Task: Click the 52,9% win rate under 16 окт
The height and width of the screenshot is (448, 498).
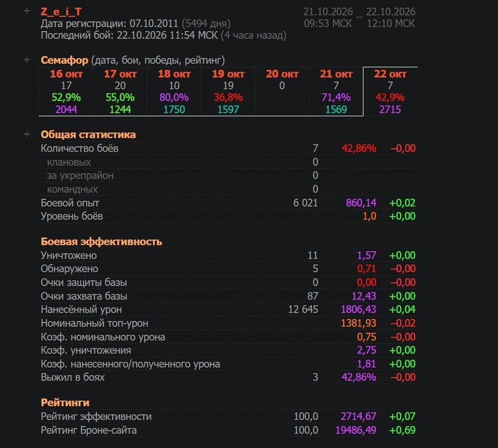Action: pyautogui.click(x=66, y=97)
